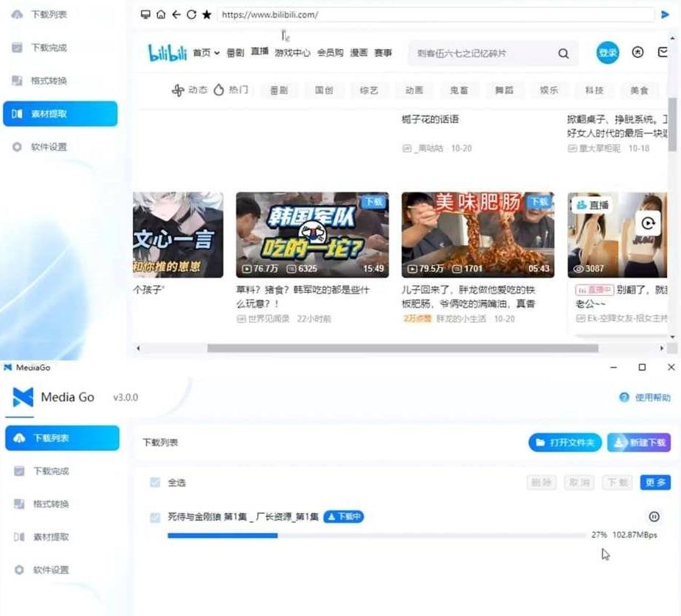This screenshot has height=616, width=681.
Task: Click the bilibili logo
Action: (167, 53)
